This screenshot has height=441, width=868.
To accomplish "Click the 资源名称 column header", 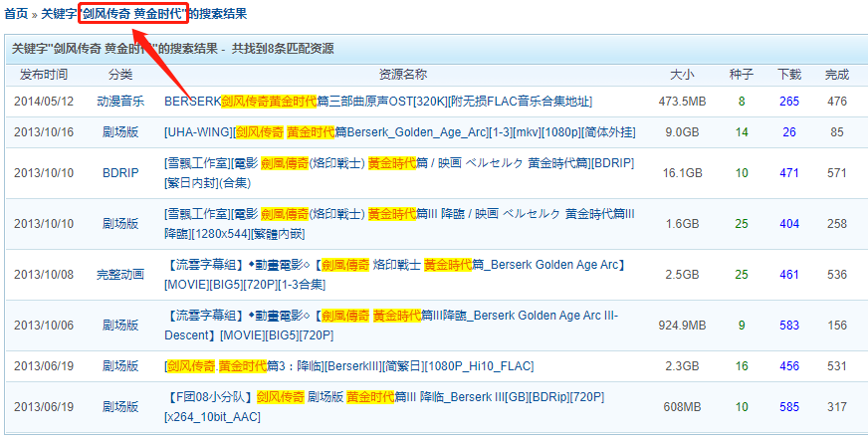I will (x=402, y=75).
